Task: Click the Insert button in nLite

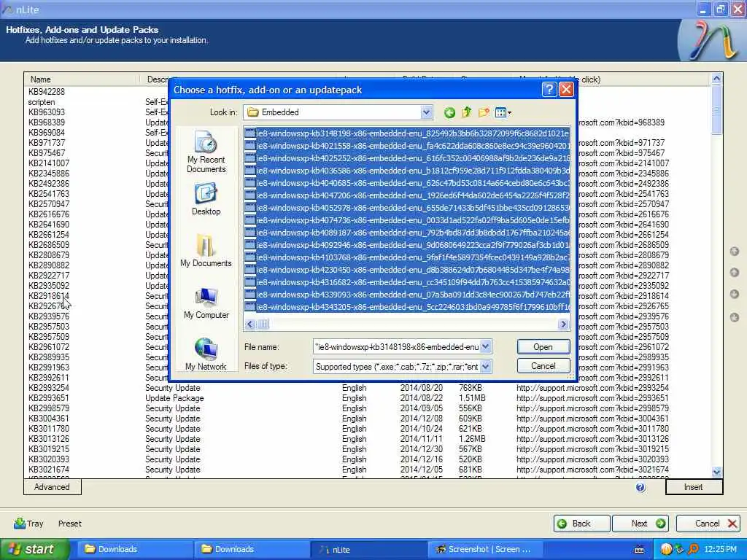Action: click(x=694, y=486)
